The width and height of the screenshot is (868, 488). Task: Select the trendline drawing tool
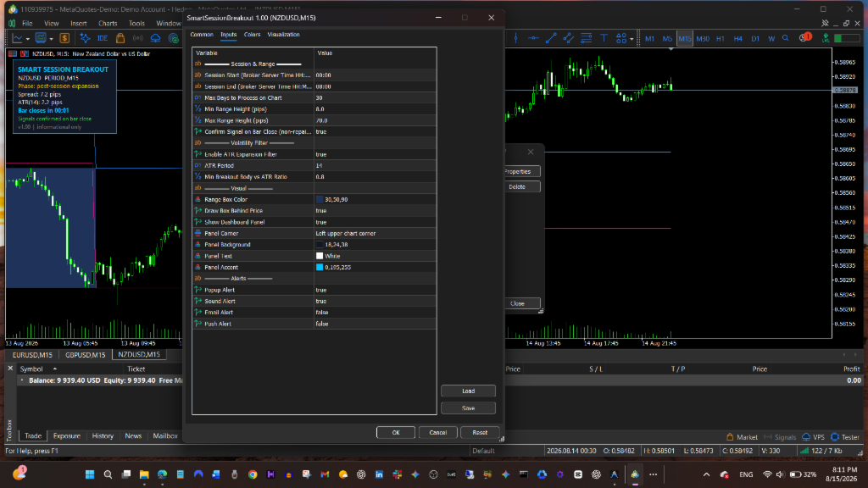coord(551,38)
